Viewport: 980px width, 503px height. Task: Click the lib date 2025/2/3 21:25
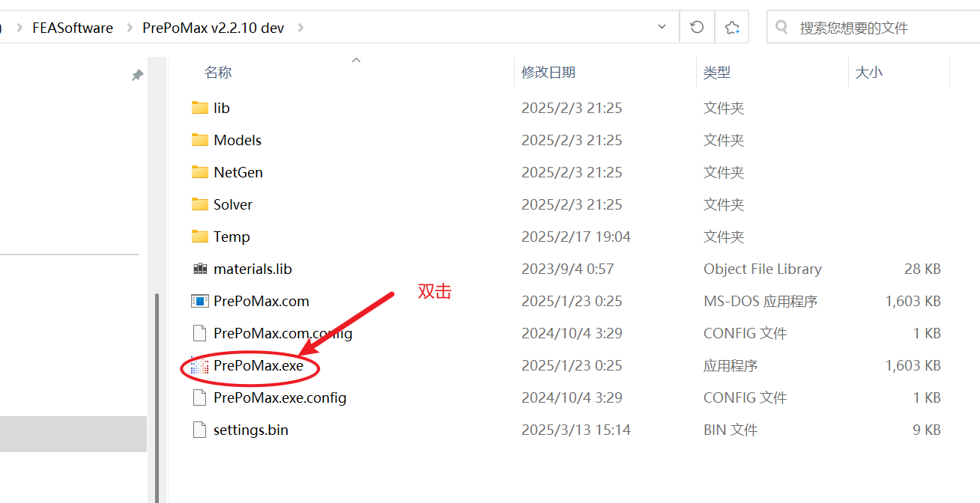click(x=572, y=108)
